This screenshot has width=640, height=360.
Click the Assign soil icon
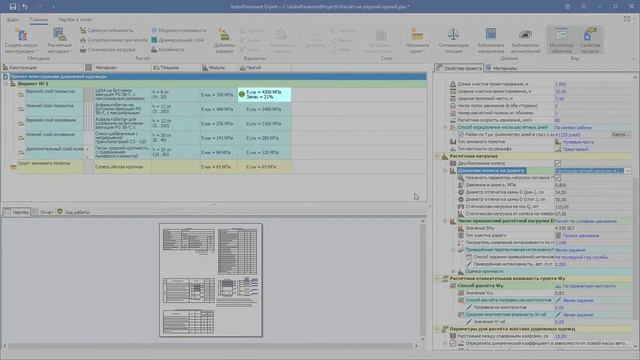click(x=417, y=35)
